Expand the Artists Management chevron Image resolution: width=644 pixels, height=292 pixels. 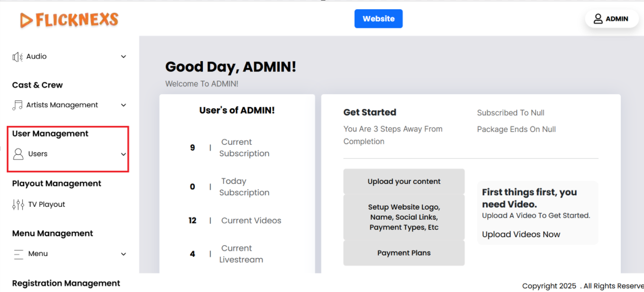[123, 105]
